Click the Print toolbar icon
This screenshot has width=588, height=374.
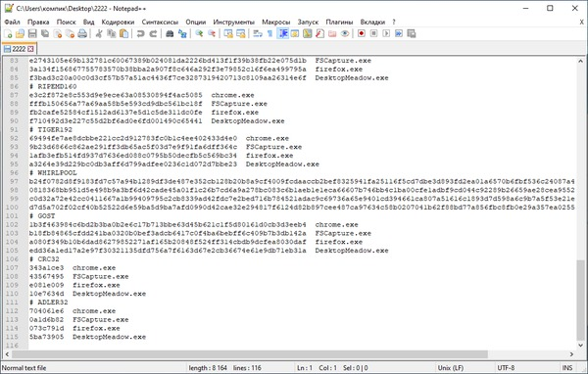pyautogui.click(x=82, y=33)
